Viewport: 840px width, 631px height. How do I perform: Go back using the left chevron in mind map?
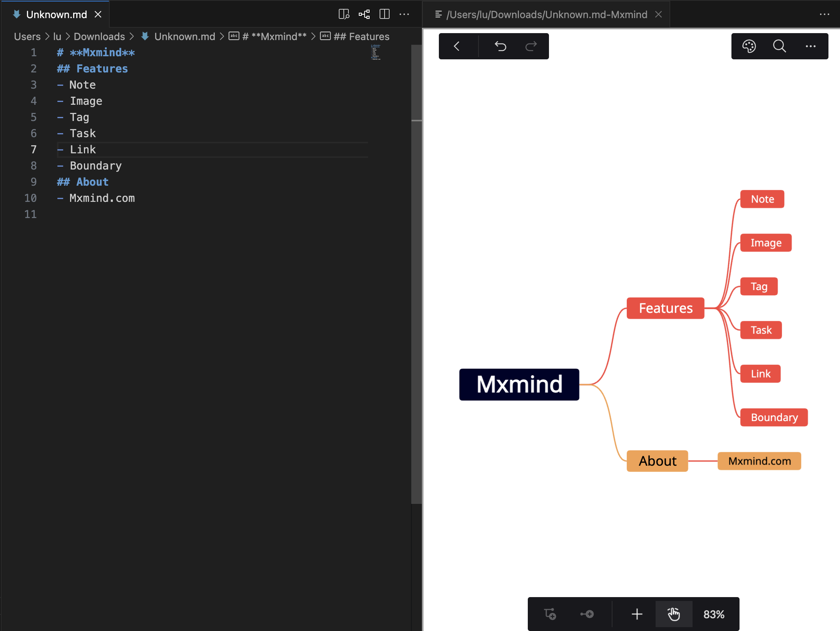(x=457, y=46)
